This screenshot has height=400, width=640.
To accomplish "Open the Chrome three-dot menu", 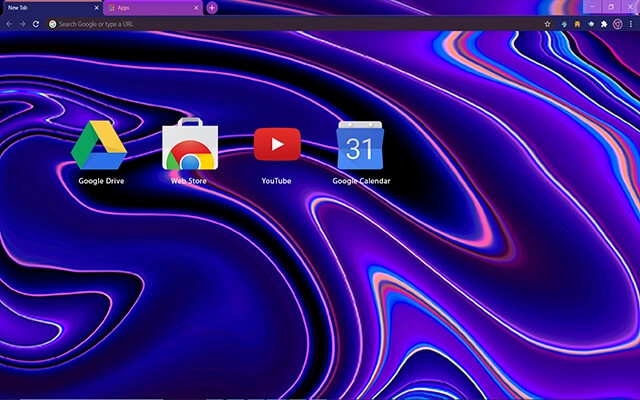I will pos(631,24).
